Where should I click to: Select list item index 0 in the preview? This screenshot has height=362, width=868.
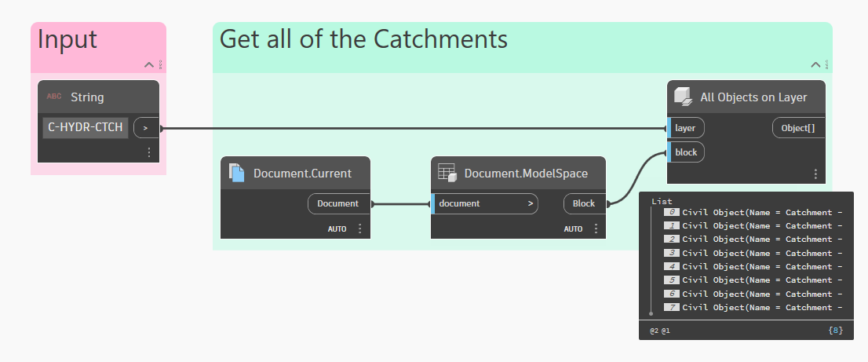tap(671, 212)
